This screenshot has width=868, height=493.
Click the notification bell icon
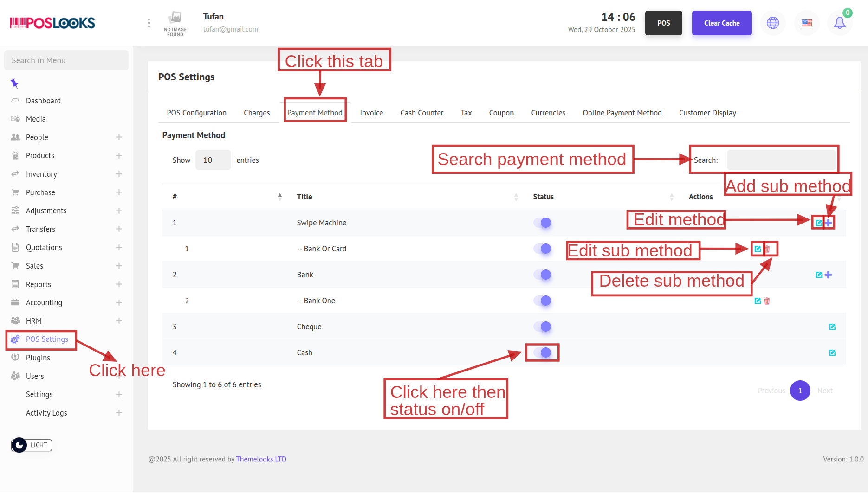(x=839, y=23)
